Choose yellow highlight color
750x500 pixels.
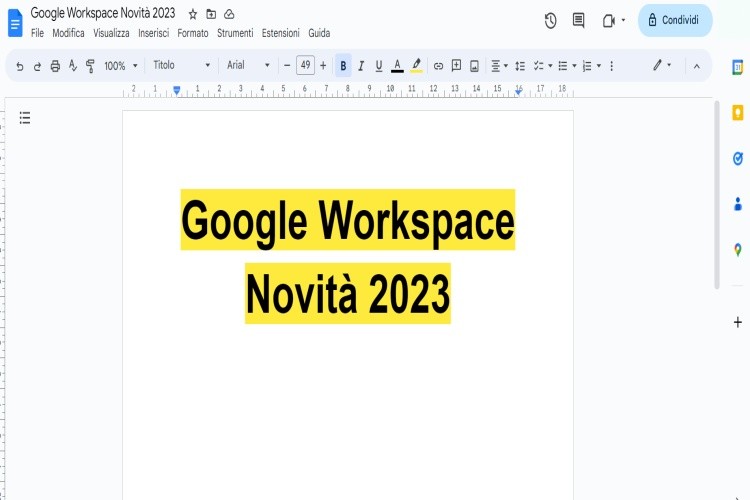416,66
